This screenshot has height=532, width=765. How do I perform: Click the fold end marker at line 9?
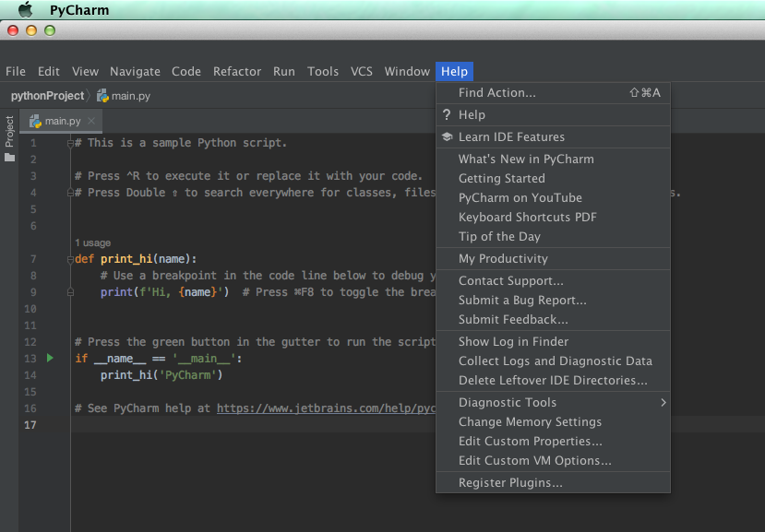tap(70, 292)
